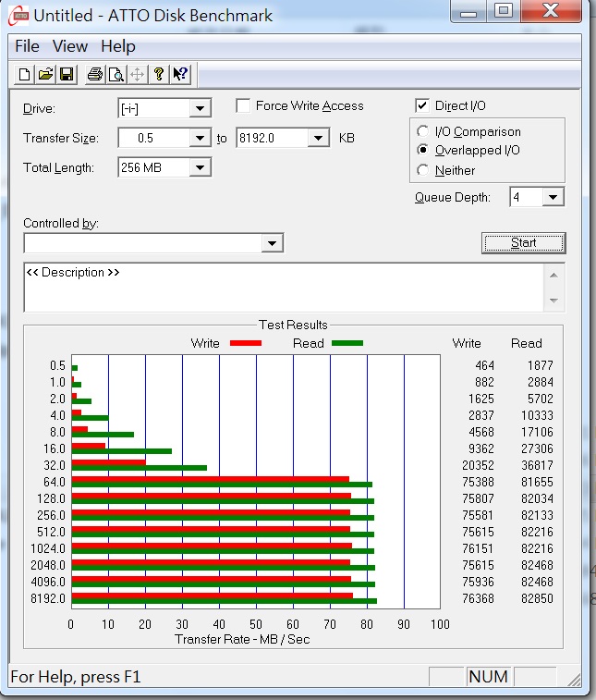Click inside the Description text box

[x=284, y=288]
